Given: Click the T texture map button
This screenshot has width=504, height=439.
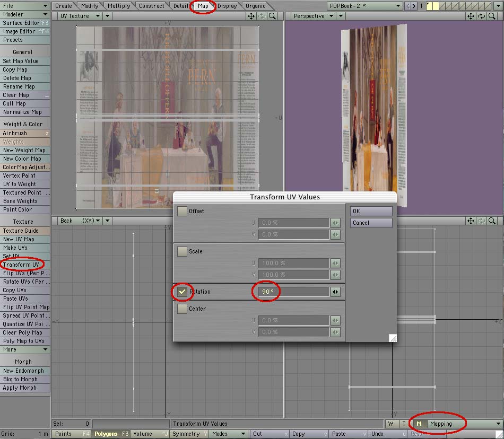Looking at the screenshot, I should tap(404, 424).
